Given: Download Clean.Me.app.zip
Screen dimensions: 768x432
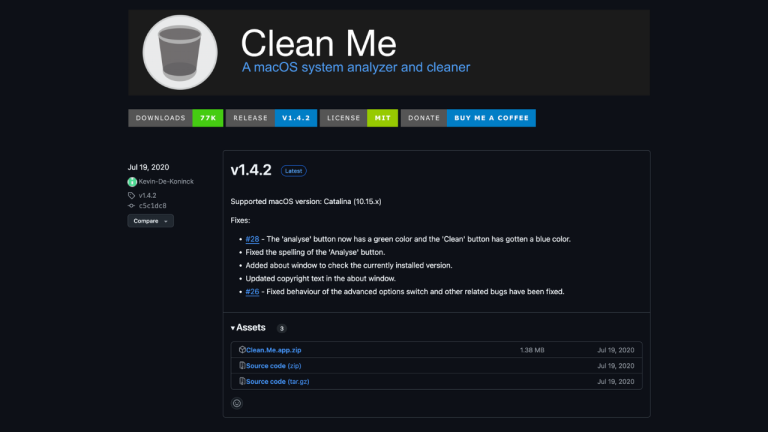Looking at the screenshot, I should [274, 350].
